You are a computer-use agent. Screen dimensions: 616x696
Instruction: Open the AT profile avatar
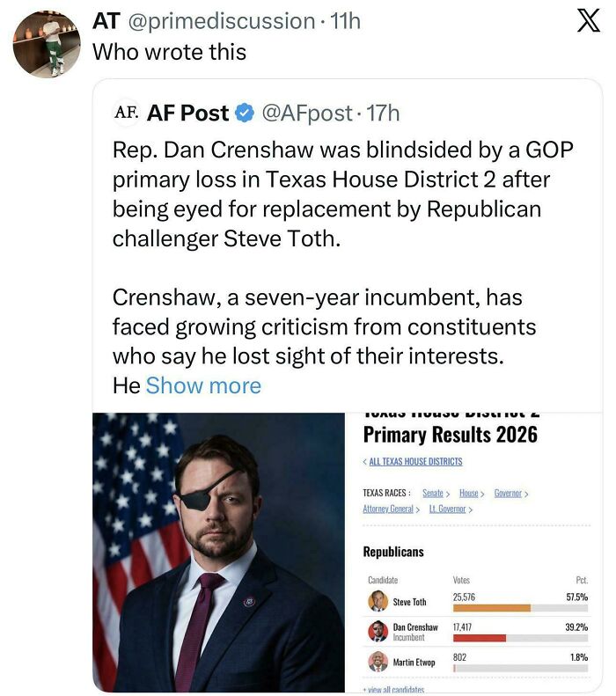click(46, 44)
